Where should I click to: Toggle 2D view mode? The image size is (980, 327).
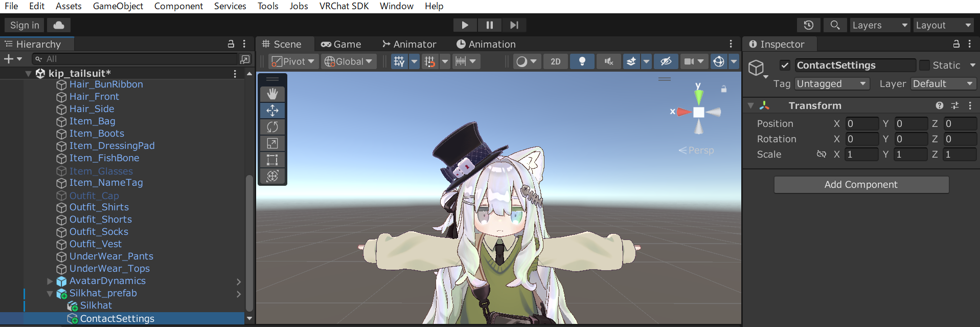point(556,61)
